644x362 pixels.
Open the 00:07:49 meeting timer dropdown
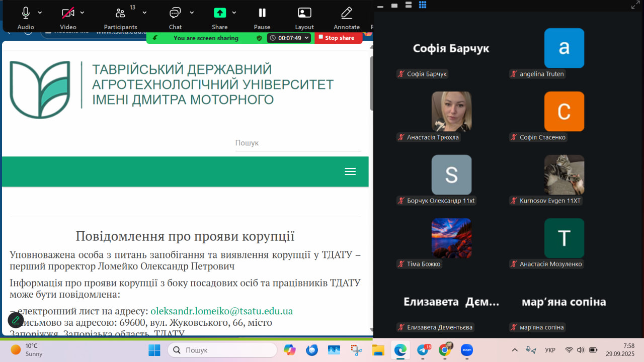pos(289,38)
